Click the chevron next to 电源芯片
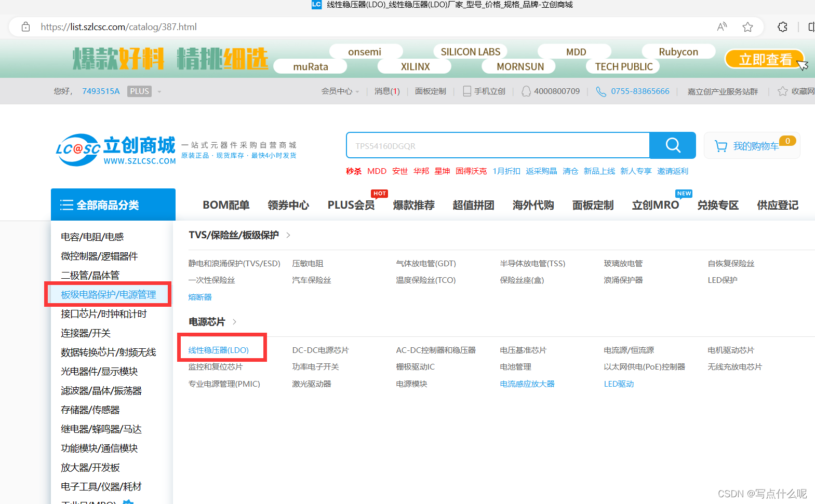The width and height of the screenshot is (815, 504). coord(235,322)
